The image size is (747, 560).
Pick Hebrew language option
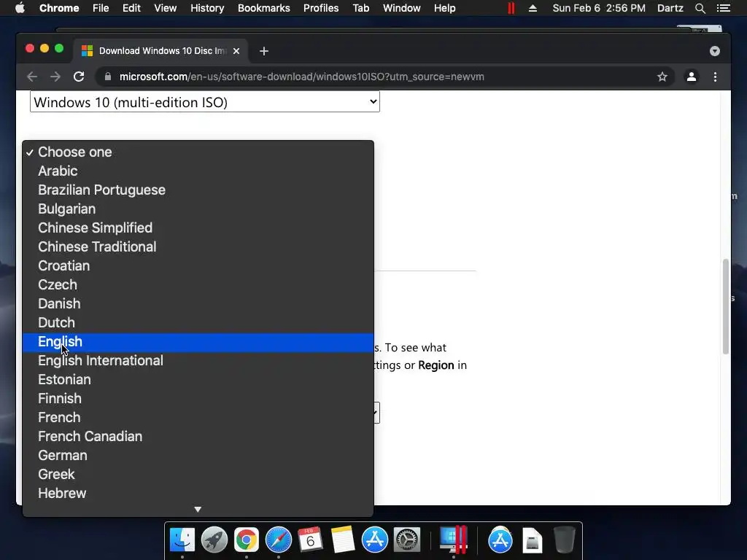(198, 494)
